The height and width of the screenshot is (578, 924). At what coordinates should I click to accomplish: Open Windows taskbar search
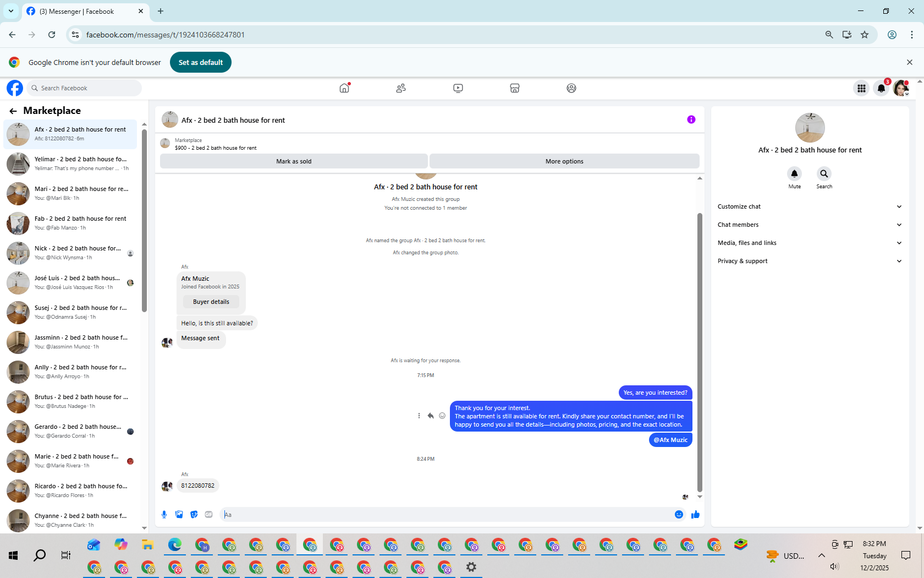[40, 555]
